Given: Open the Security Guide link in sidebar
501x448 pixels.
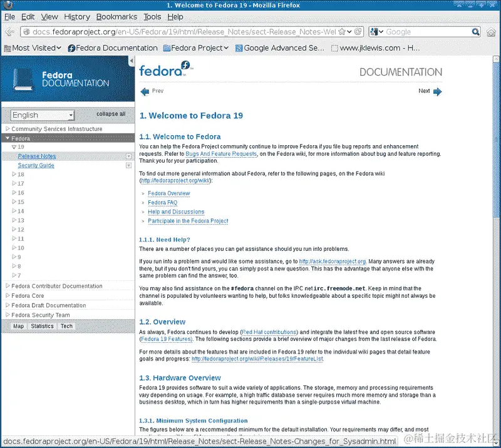Looking at the screenshot, I should click(36, 165).
